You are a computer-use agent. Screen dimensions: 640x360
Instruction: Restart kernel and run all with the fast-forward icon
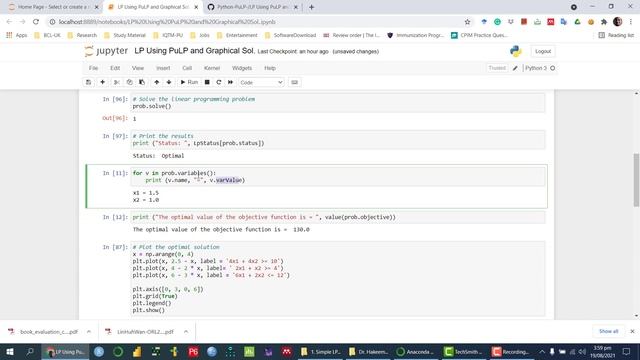(x=230, y=82)
